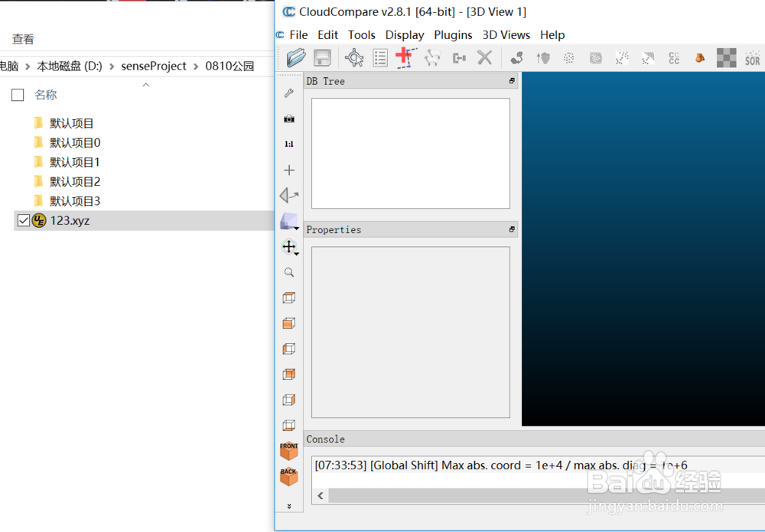The height and width of the screenshot is (532, 765).
Task: Go to senseProject in the breadcrumb
Action: pos(154,66)
